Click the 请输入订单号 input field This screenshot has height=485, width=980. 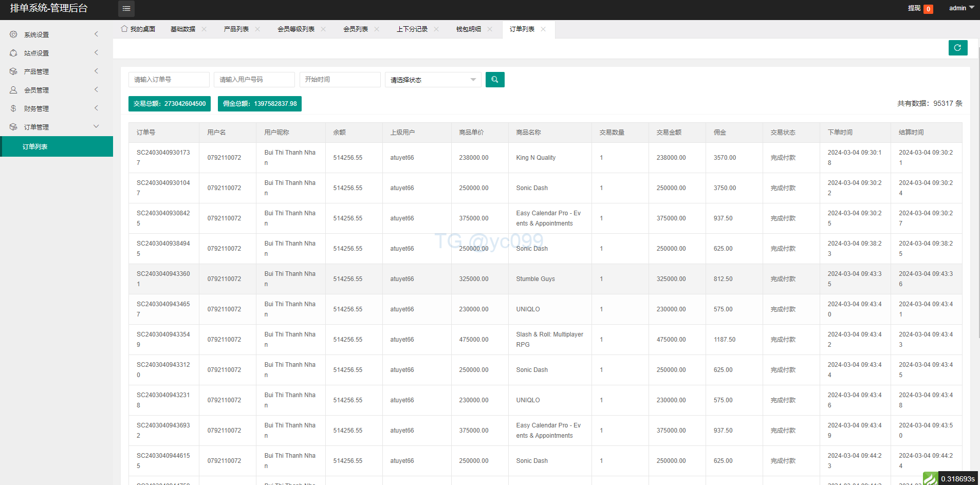(x=169, y=80)
